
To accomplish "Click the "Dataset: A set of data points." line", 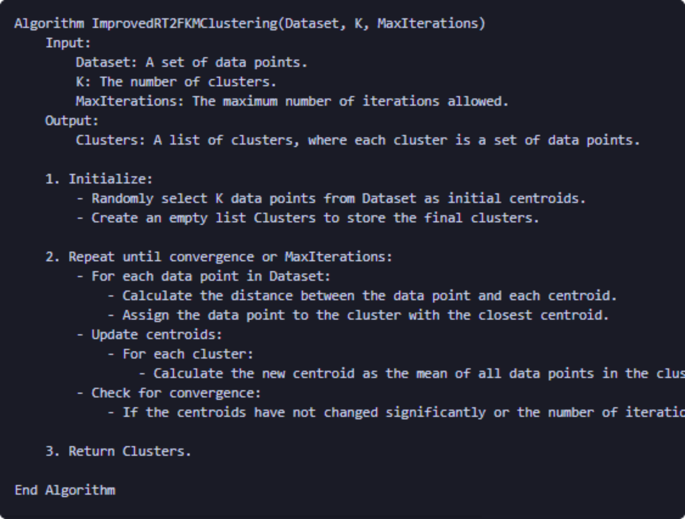I will coord(192,62).
